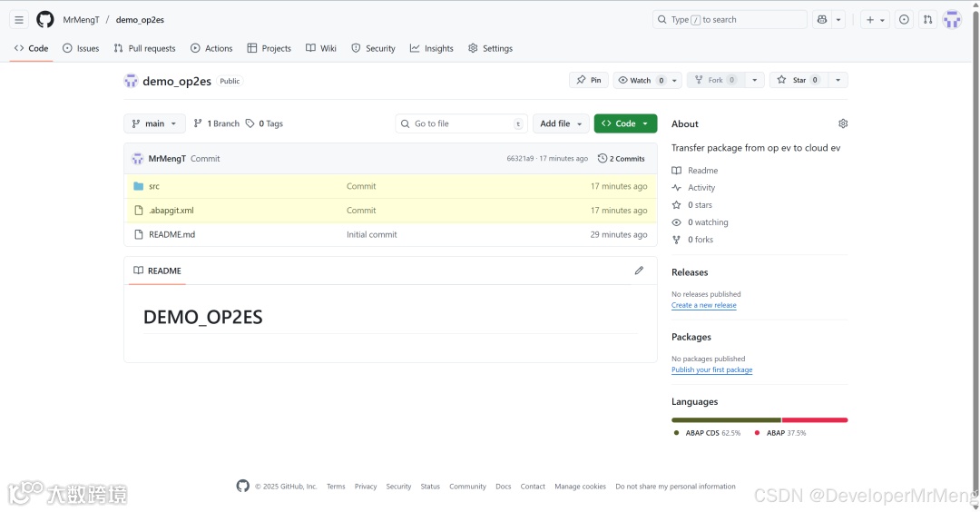Click ABAP CDS 62.5% language label
The image size is (980, 512).
point(707,433)
